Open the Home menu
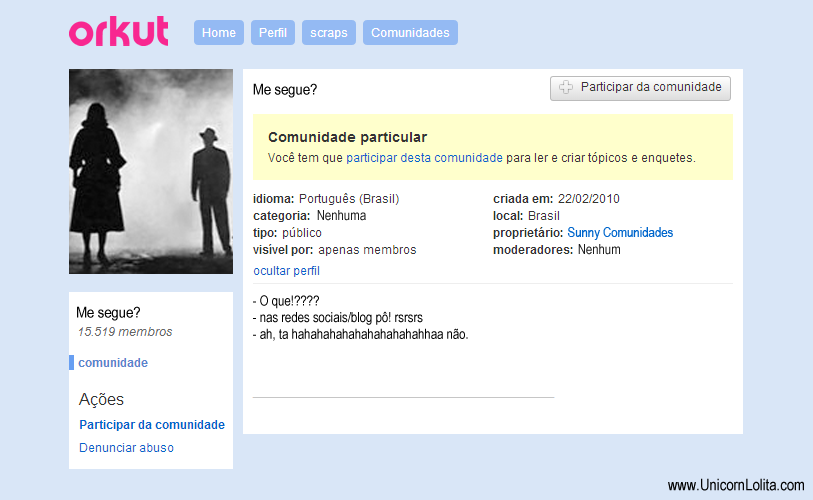The image size is (813, 500). 219,33
